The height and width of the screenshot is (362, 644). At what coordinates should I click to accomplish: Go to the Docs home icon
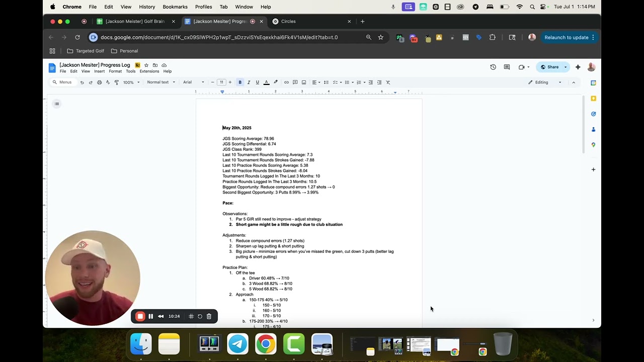coord(52,68)
